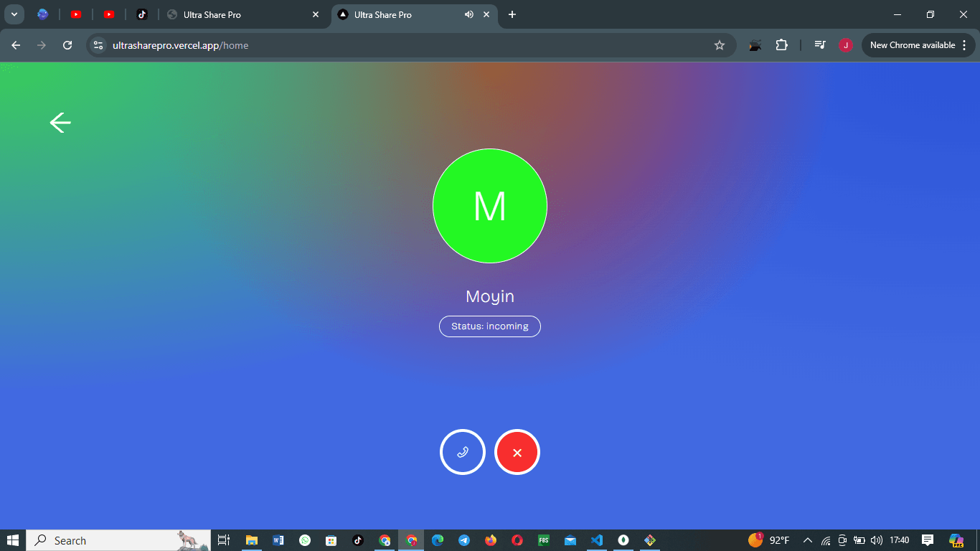Go back using the white arrow
This screenshot has width=980, height=551.
pos(60,123)
